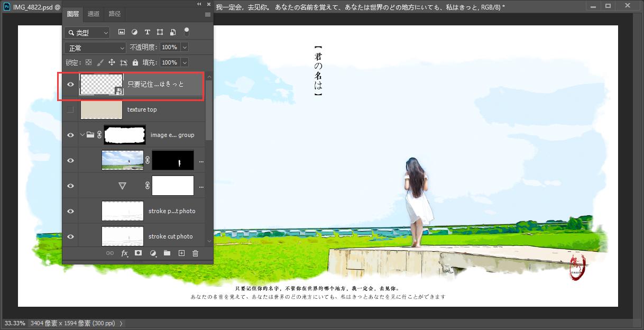Toggle the layer filter on/off switch
Viewport: 644px width, 330px height.
pos(186,32)
